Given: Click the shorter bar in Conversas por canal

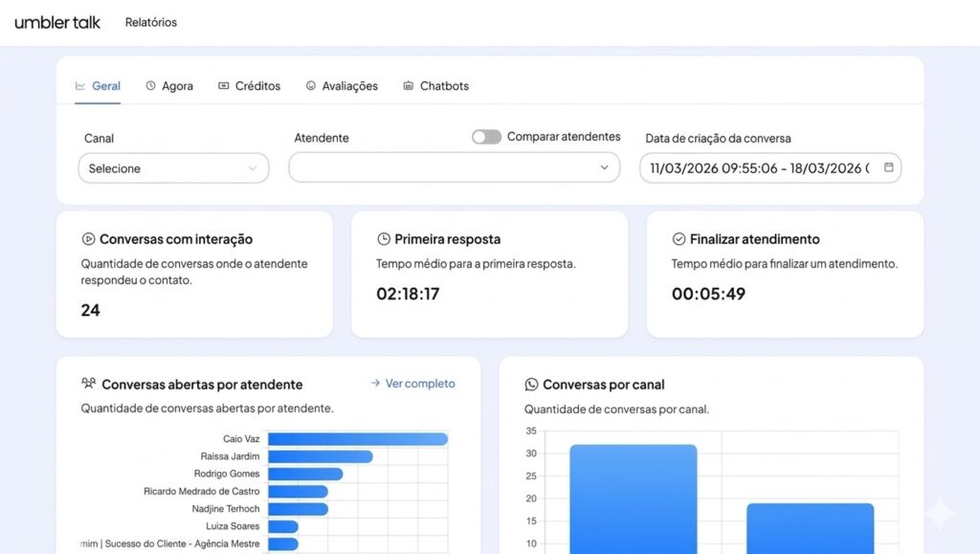Looking at the screenshot, I should 810,528.
